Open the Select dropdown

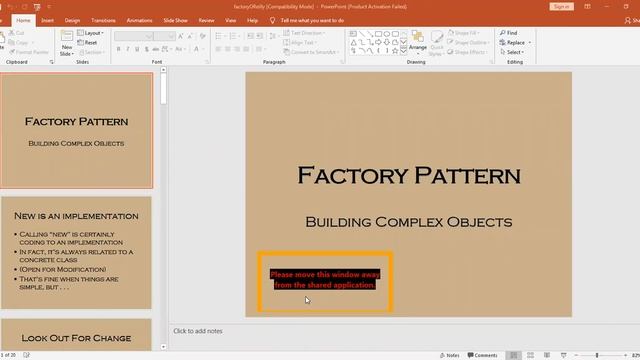point(512,52)
